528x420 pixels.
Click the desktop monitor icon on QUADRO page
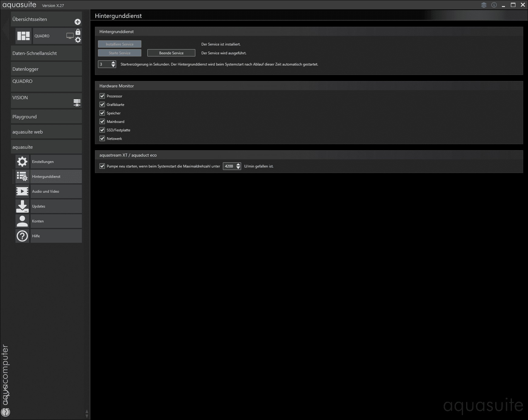pyautogui.click(x=70, y=36)
